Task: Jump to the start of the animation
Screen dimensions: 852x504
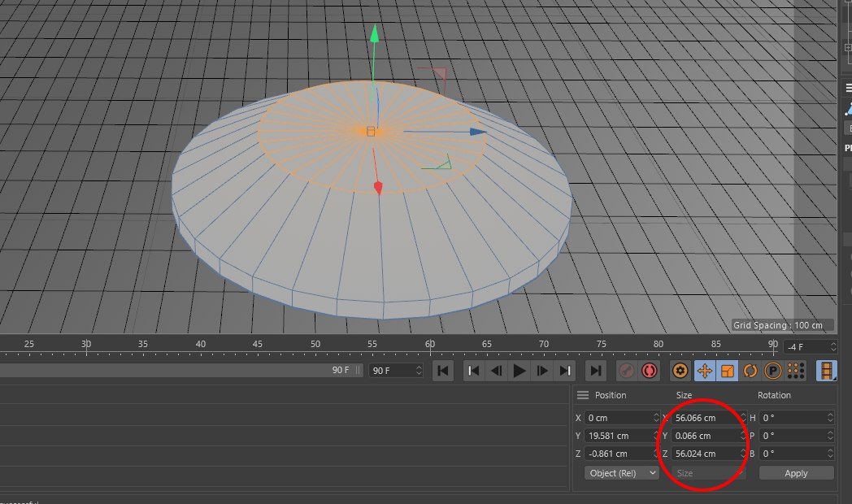Action: 443,371
